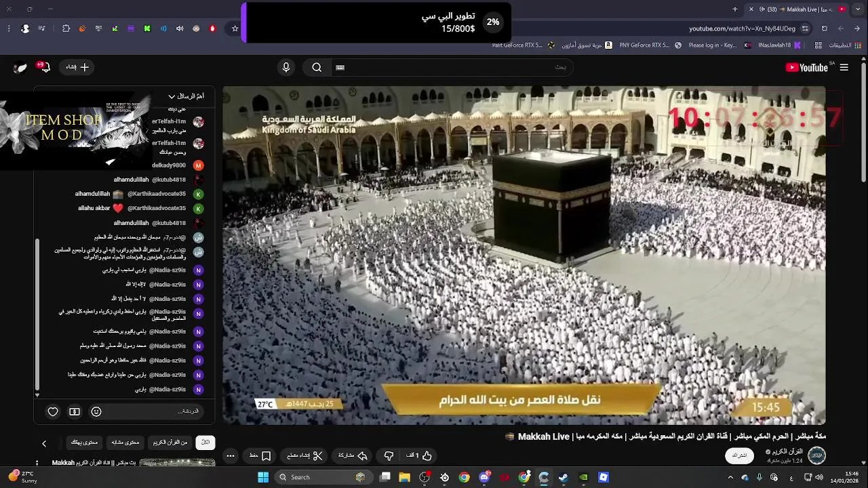Open the apps grid bookmark icon
The width and height of the screenshot is (868, 488).
tap(818, 45)
